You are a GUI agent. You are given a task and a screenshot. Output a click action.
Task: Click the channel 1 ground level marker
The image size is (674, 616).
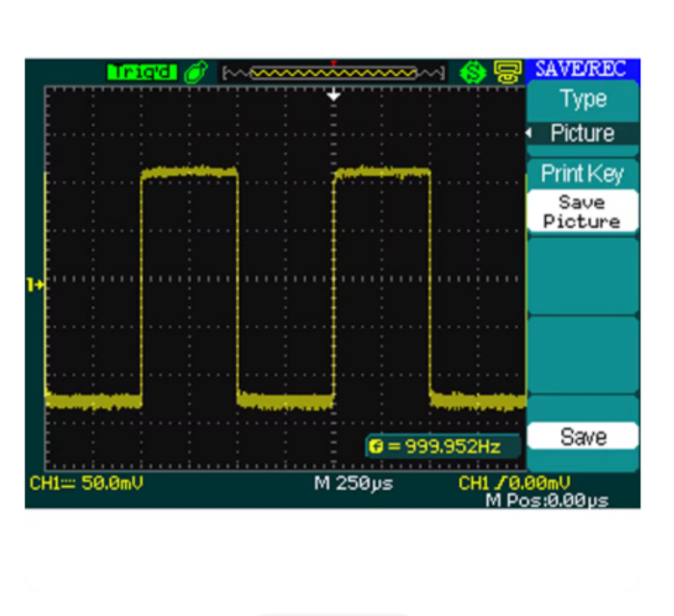36,284
